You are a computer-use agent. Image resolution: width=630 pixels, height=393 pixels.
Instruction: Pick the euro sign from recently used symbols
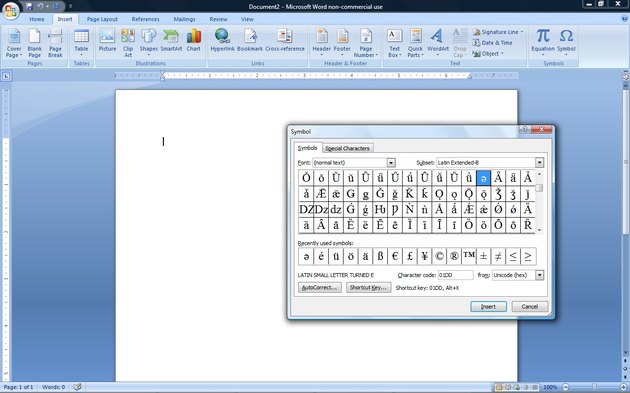(x=395, y=256)
